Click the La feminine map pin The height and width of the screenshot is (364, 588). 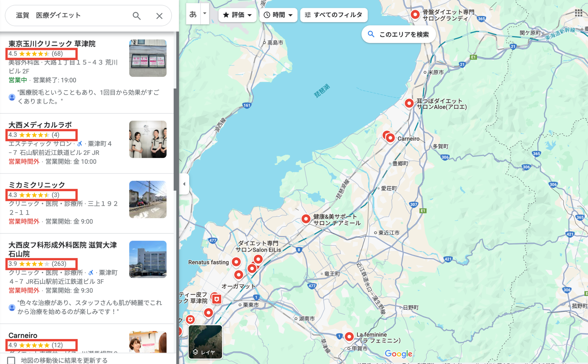(349, 336)
